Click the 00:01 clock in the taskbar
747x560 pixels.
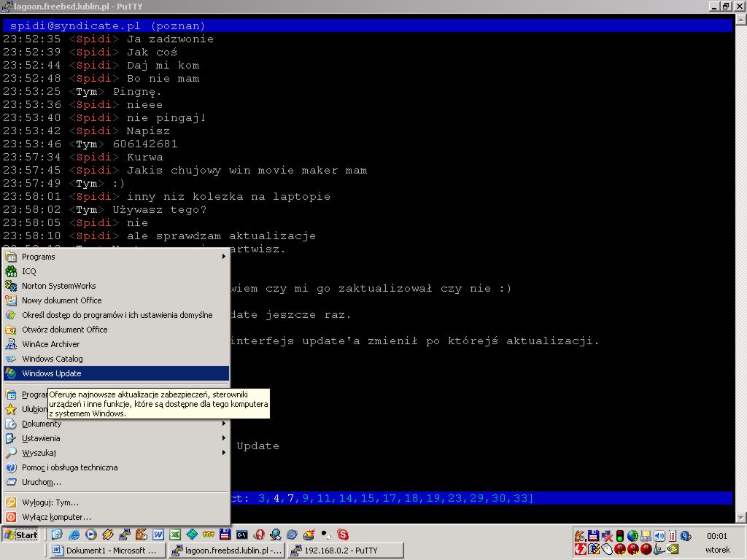coord(717,536)
